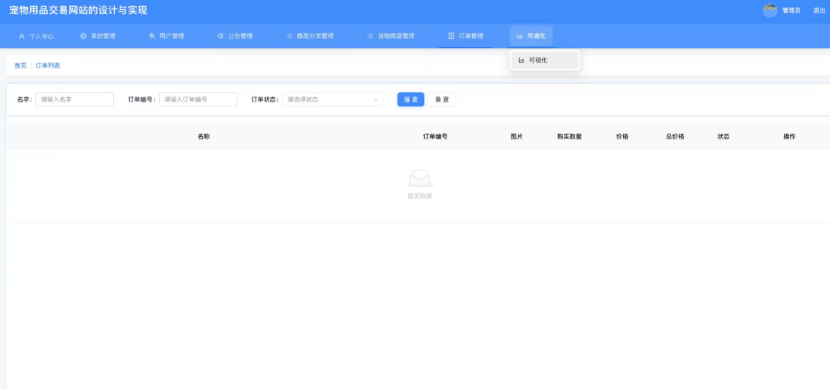
Task: Go to 首页 in the breadcrumb
Action: (20, 66)
